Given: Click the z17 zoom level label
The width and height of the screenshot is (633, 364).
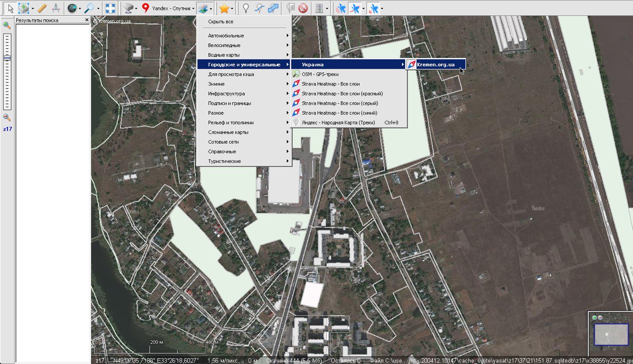Looking at the screenshot, I should pos(7,129).
